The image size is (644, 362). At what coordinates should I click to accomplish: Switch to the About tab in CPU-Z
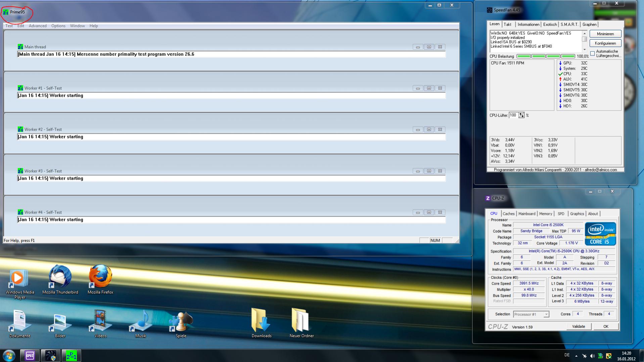(x=593, y=214)
